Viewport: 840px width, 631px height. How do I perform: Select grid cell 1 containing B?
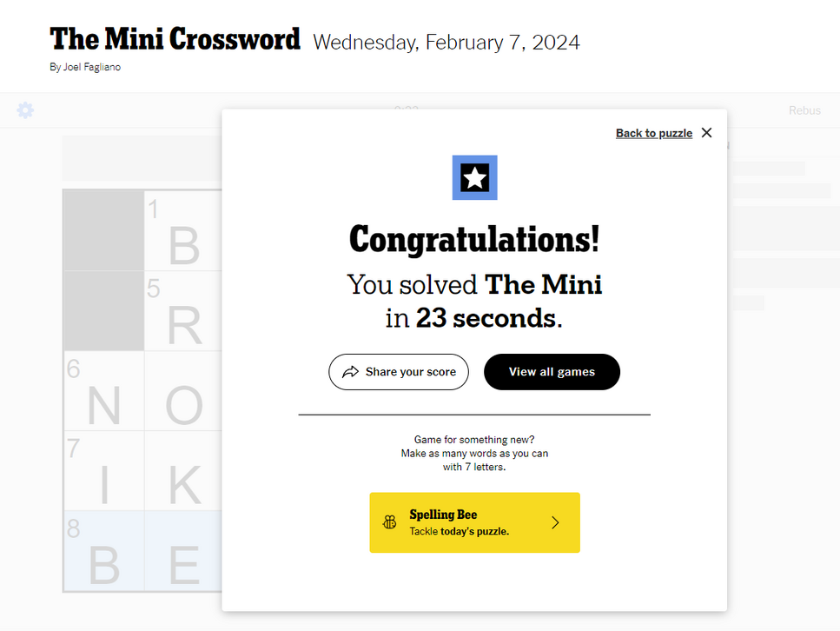click(182, 231)
